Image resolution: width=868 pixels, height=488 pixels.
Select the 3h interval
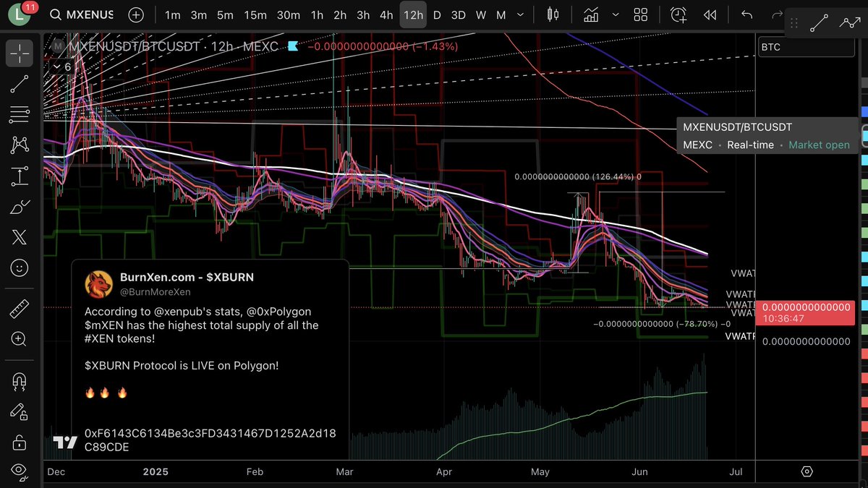click(363, 14)
